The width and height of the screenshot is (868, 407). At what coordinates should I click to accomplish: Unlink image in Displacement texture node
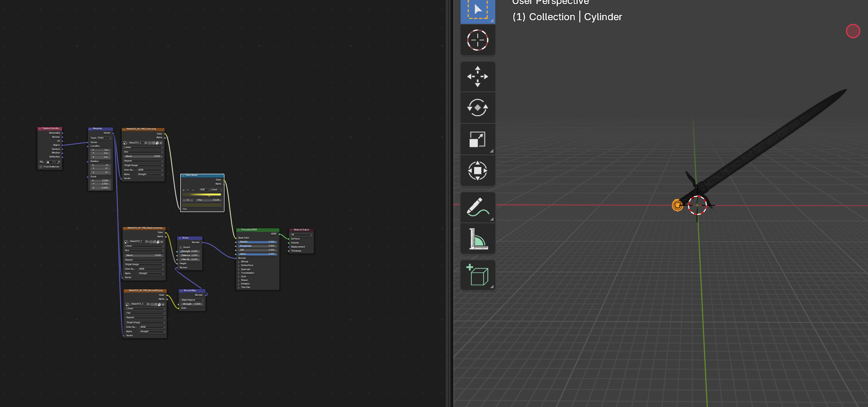pos(162,242)
